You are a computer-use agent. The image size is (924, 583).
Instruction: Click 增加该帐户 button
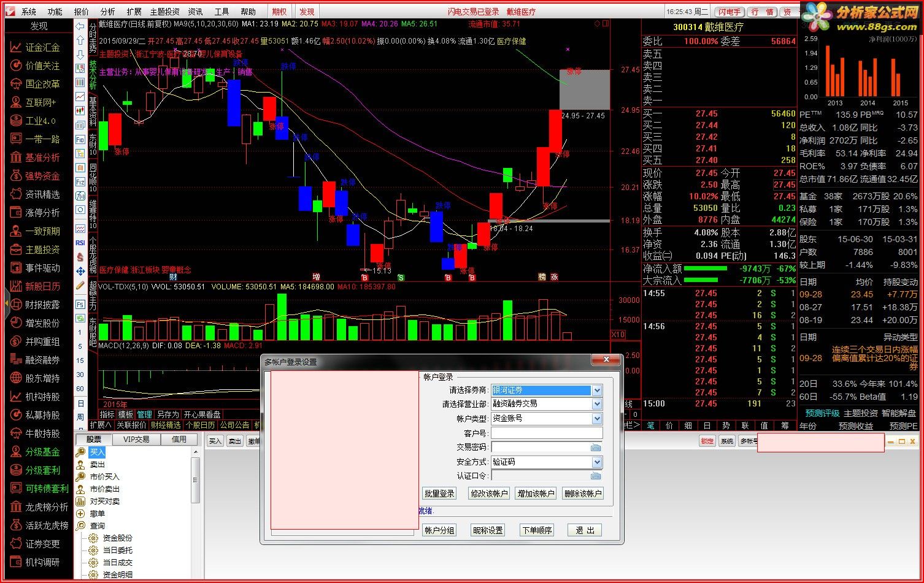coord(536,493)
